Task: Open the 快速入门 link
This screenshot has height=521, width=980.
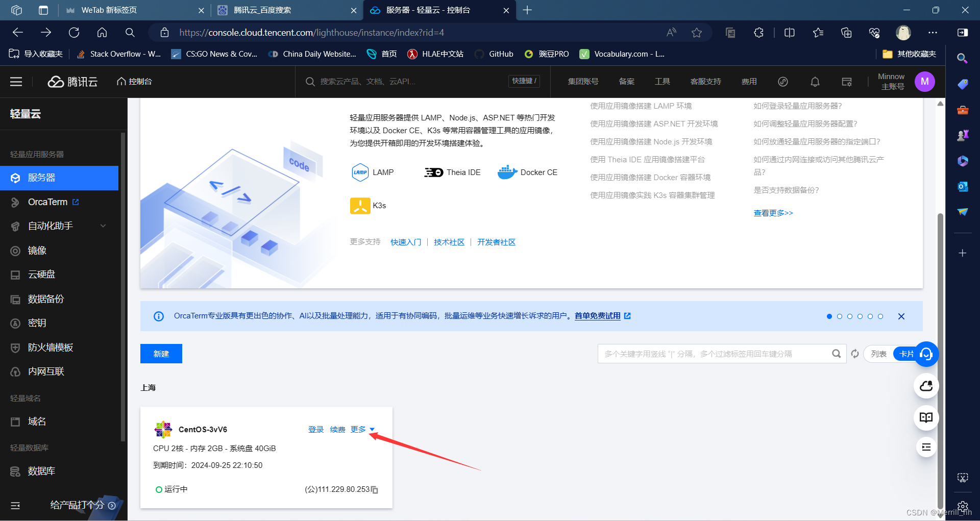Action: 406,242
